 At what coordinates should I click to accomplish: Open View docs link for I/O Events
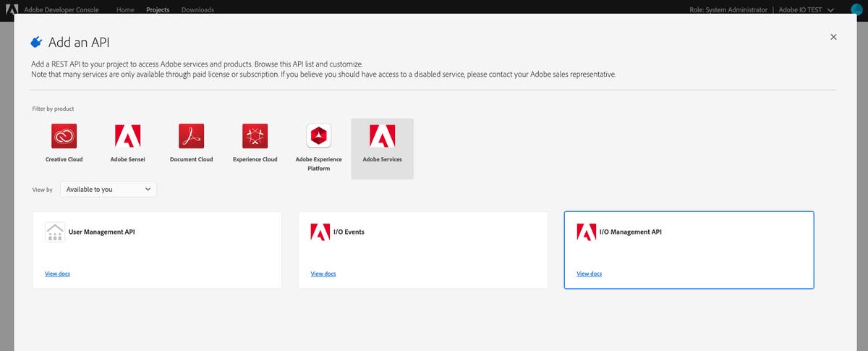(x=323, y=274)
